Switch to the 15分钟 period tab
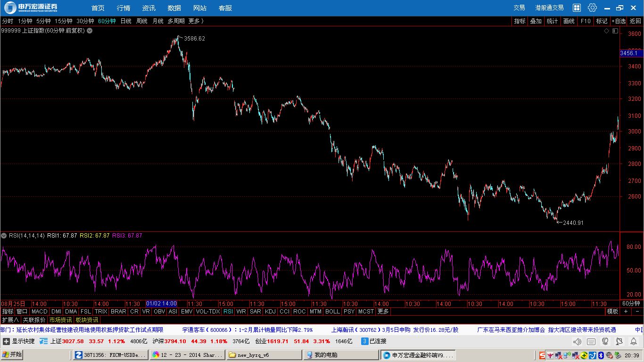 tap(64, 21)
